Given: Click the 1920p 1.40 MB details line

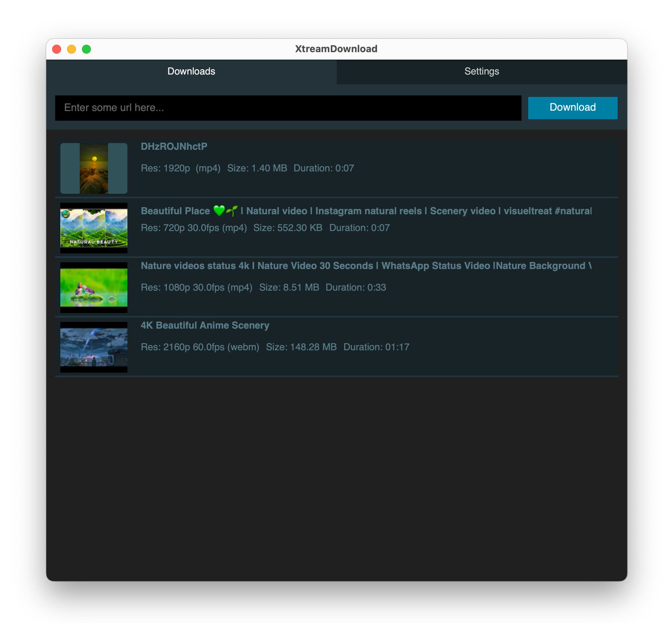Looking at the screenshot, I should tap(247, 168).
